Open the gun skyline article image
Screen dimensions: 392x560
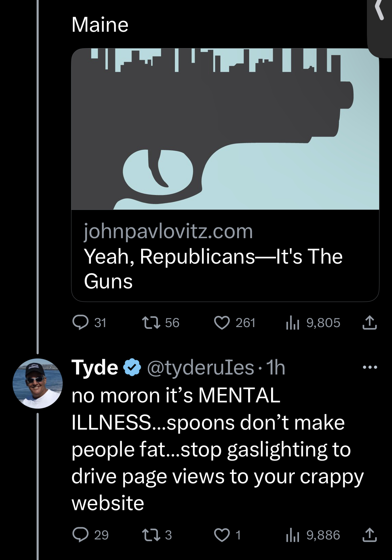click(225, 129)
